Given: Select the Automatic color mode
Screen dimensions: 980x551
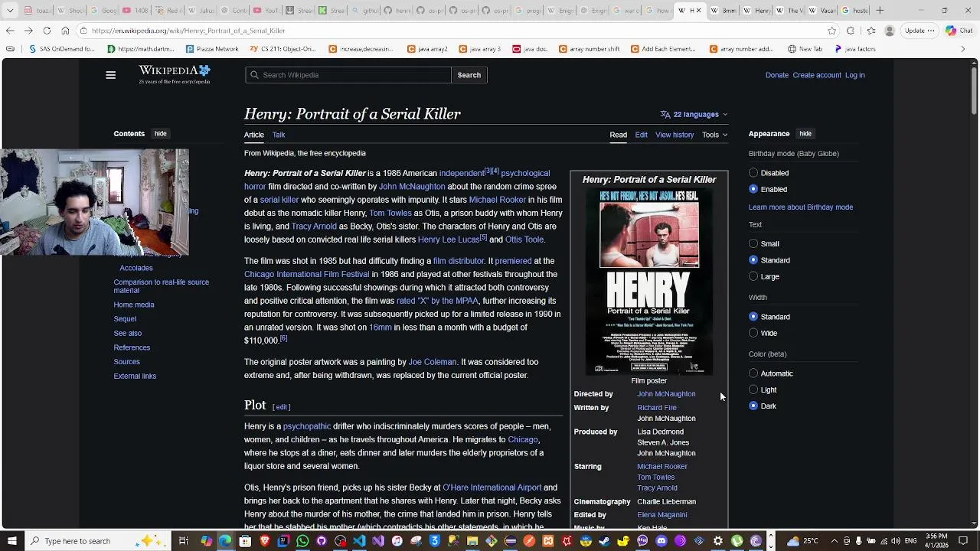Looking at the screenshot, I should (x=753, y=373).
